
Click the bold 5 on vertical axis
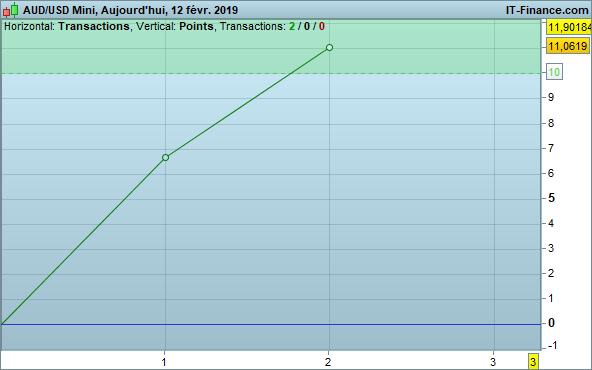coord(551,198)
